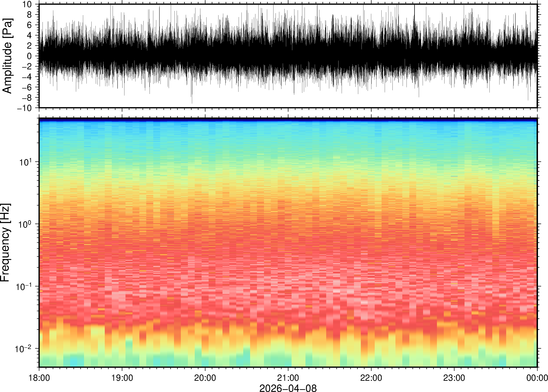Click the 0 amplitude tick label
Viewport: 548px width, 392px height.
click(x=29, y=56)
